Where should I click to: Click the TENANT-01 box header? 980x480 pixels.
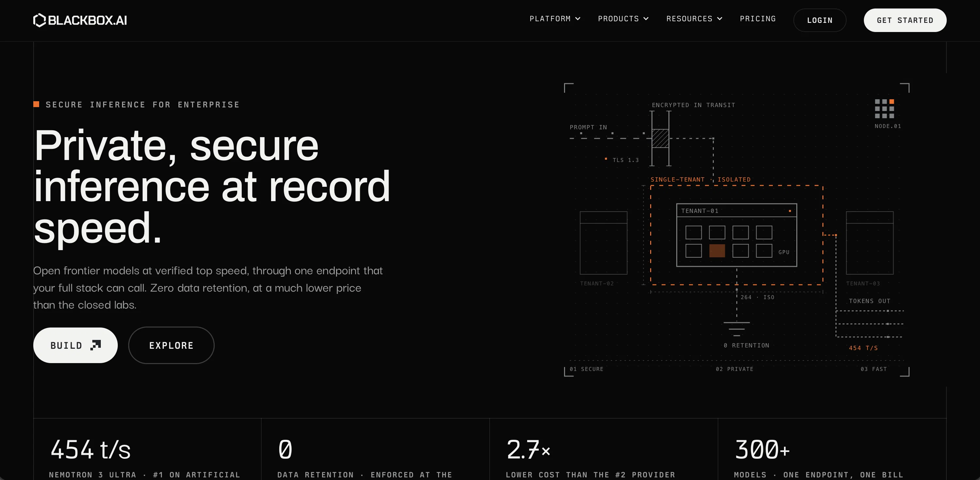point(737,211)
